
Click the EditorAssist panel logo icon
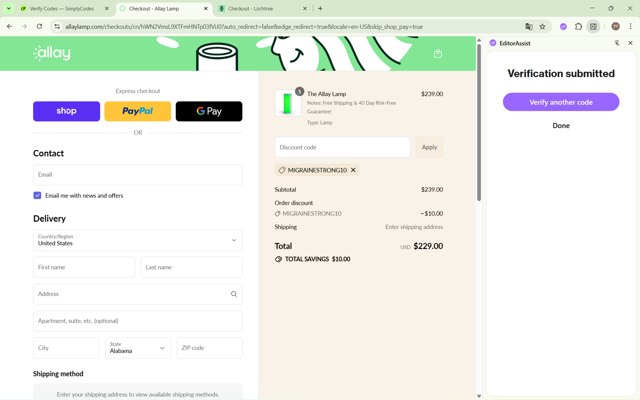[493, 43]
